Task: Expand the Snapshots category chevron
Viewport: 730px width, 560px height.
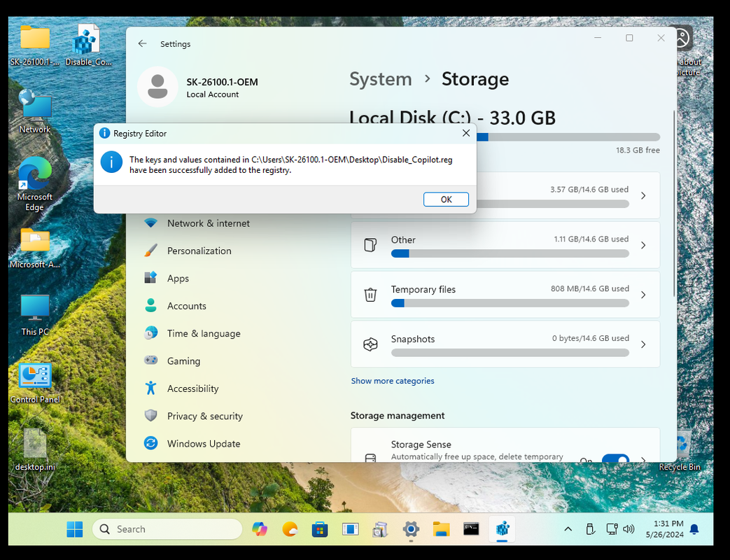Action: tap(643, 344)
